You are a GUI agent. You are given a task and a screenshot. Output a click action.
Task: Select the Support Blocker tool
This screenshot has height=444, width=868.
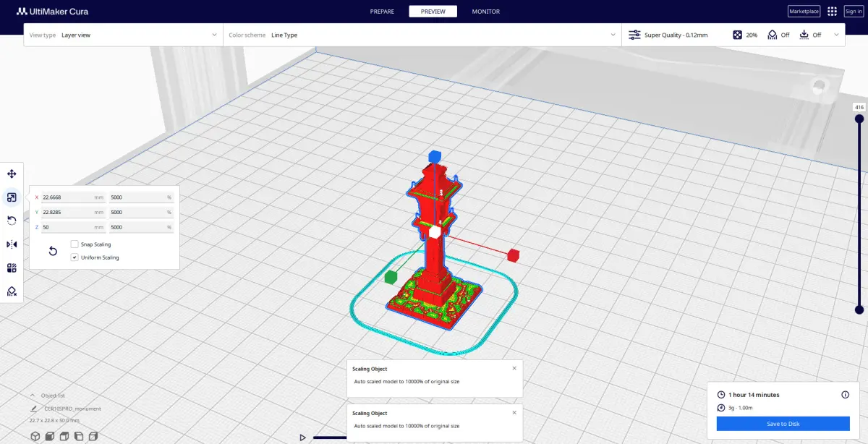pos(12,291)
